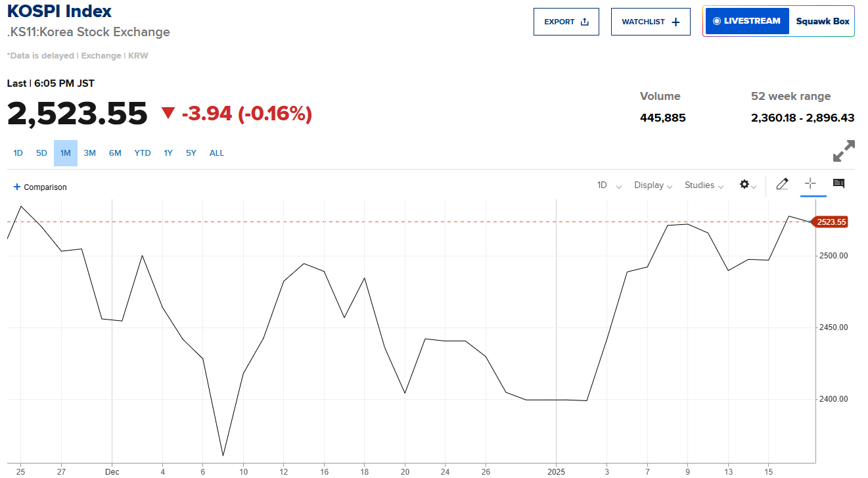The height and width of the screenshot is (478, 868).
Task: Open chart settings gear menu
Action: [747, 185]
